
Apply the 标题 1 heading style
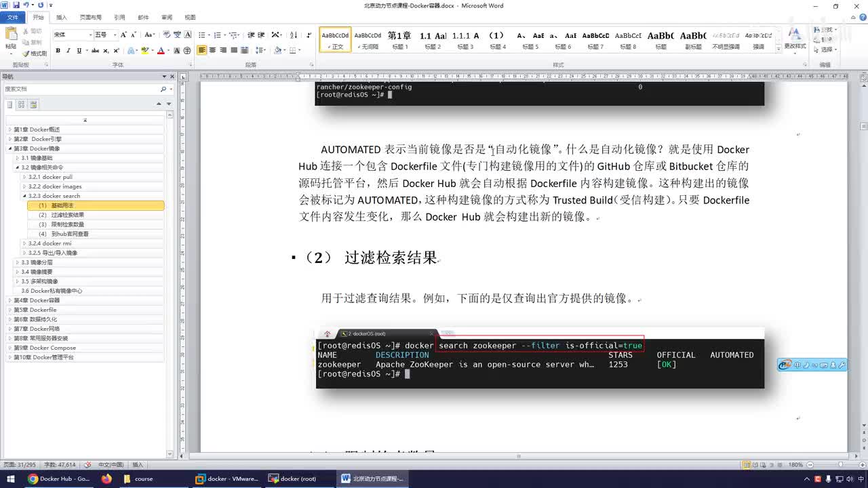click(x=399, y=40)
